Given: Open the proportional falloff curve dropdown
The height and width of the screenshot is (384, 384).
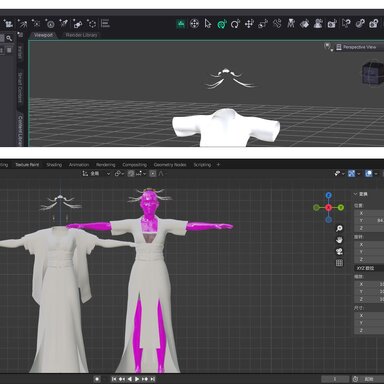Looking at the screenshot, I should tap(162, 174).
